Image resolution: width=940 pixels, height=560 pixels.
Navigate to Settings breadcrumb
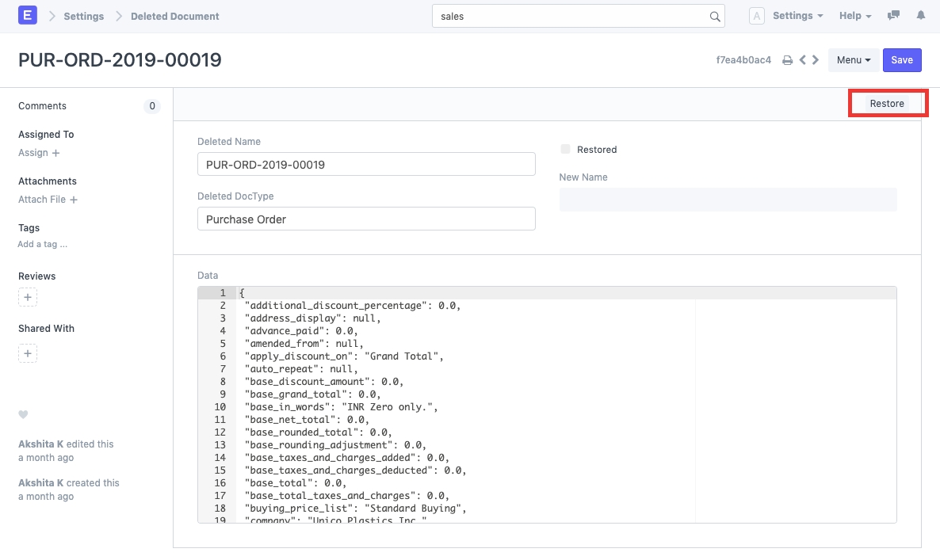[84, 16]
